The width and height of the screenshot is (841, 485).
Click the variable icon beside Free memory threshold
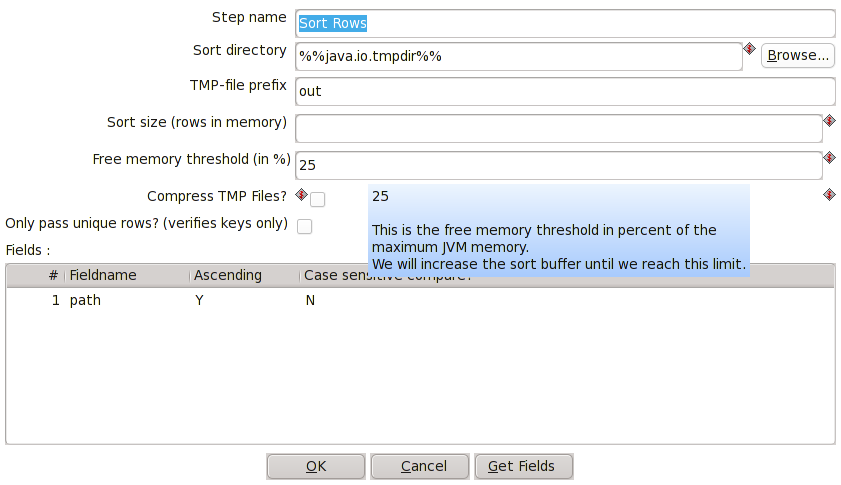tap(829, 158)
